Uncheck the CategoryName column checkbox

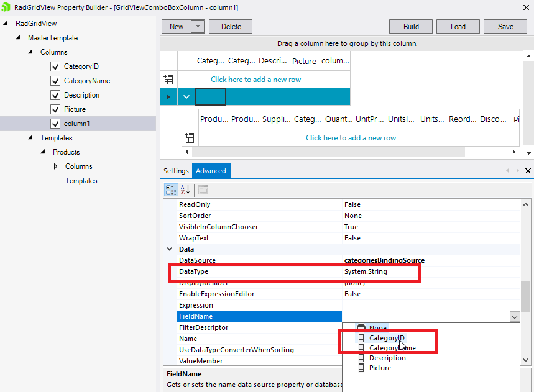pyautogui.click(x=55, y=81)
